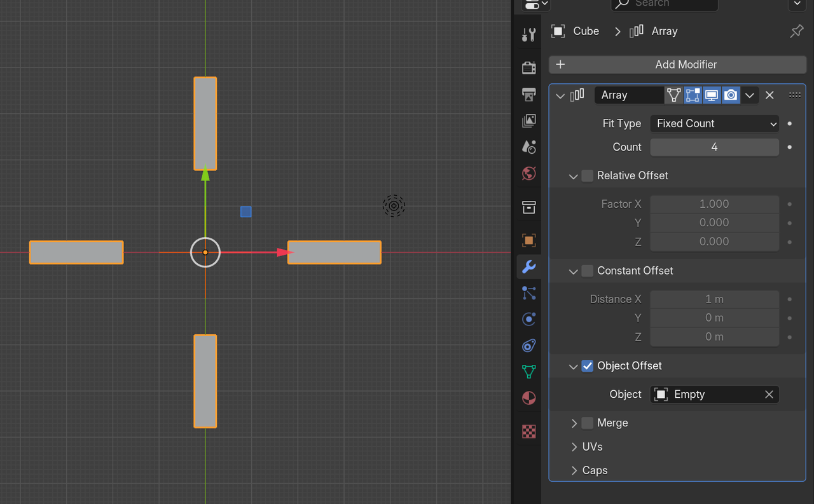Collapse the Constant Offset section
This screenshot has width=814, height=504.
pyautogui.click(x=573, y=271)
